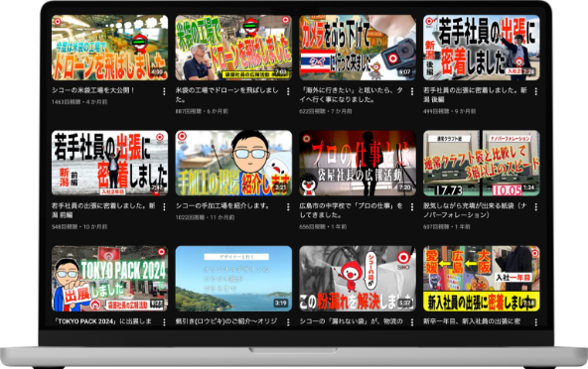The height and width of the screenshot is (369, 588).
Task: Click the 6:07 duration badge on the Thailand thumbnail
Action: point(404,72)
